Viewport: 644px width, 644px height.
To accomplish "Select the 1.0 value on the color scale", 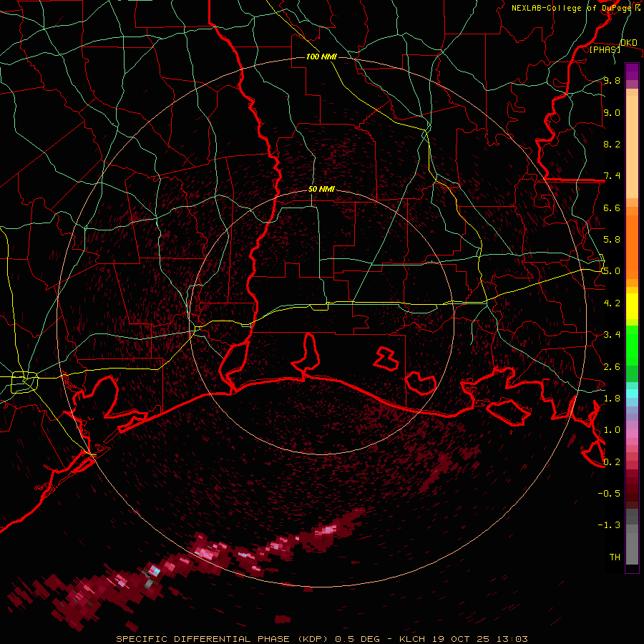I will [612, 429].
